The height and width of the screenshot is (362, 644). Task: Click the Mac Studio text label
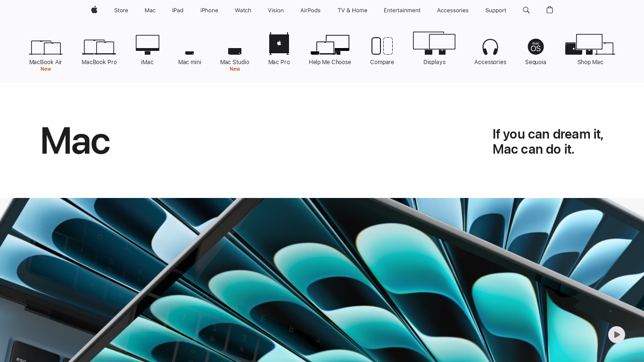click(x=235, y=62)
